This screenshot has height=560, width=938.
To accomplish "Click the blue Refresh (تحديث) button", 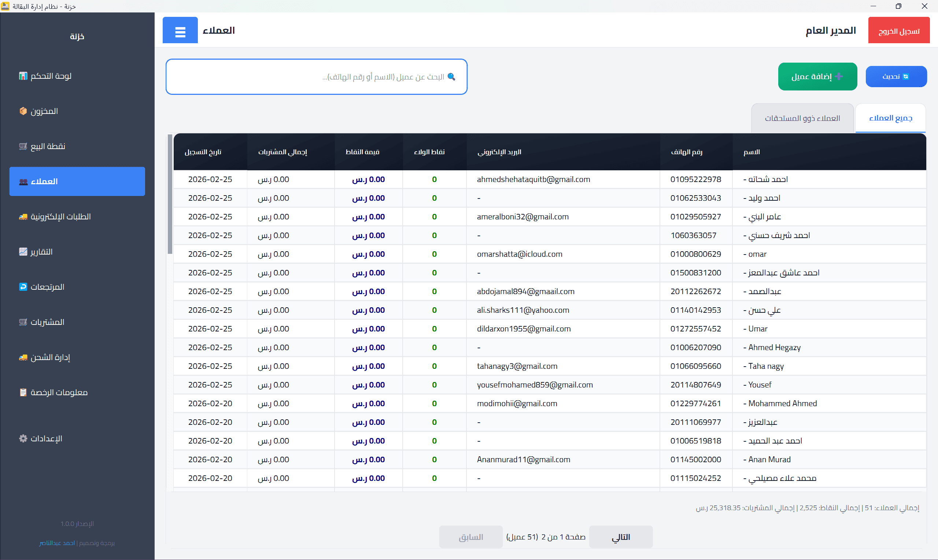I will tap(896, 77).
